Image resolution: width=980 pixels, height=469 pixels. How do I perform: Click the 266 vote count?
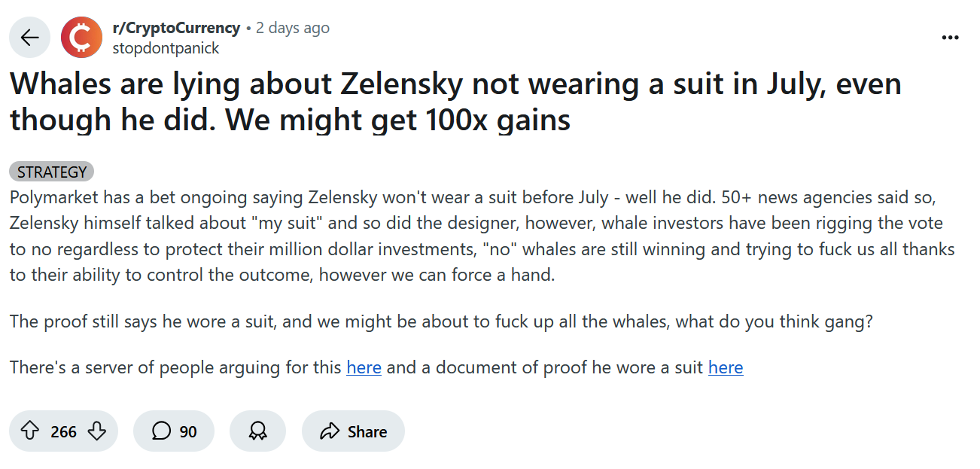coord(64,431)
